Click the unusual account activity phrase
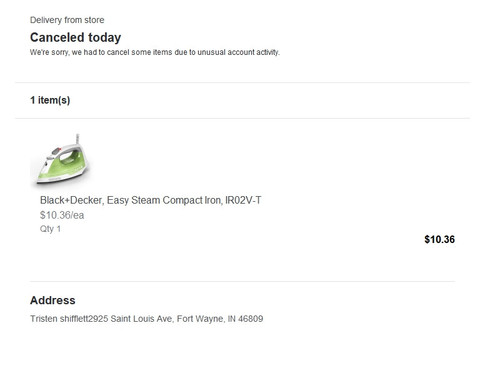500x366 pixels. [238, 52]
